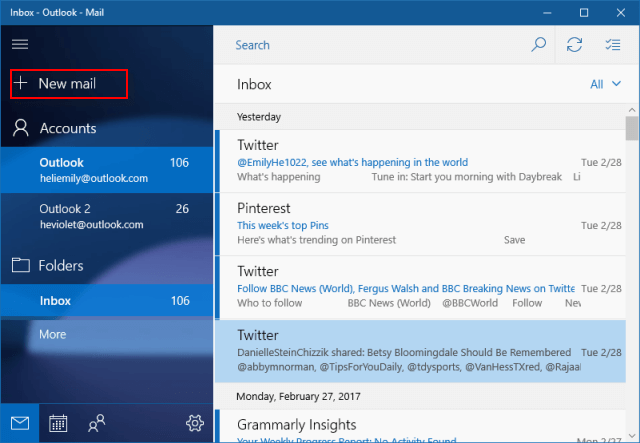Switch to the Calendar app icon
The width and height of the screenshot is (640, 443).
tap(58, 423)
